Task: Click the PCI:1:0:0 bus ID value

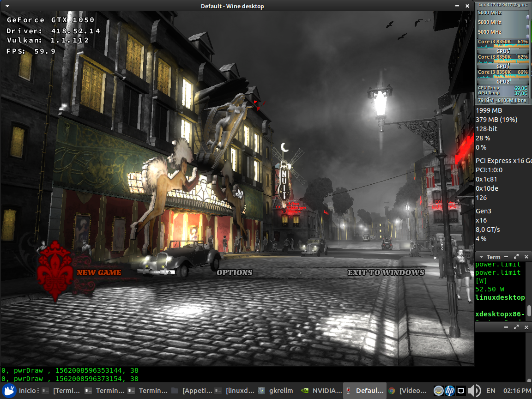Action: 489,170
